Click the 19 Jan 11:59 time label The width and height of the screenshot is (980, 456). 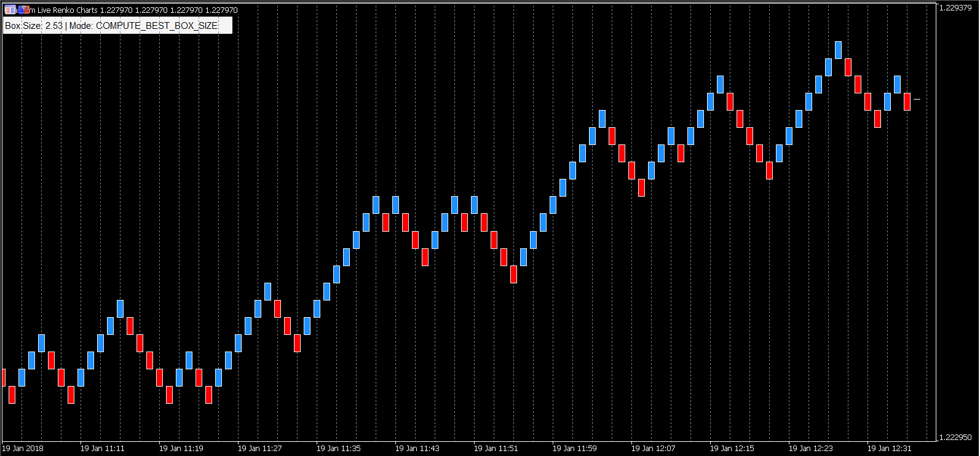[x=574, y=449]
